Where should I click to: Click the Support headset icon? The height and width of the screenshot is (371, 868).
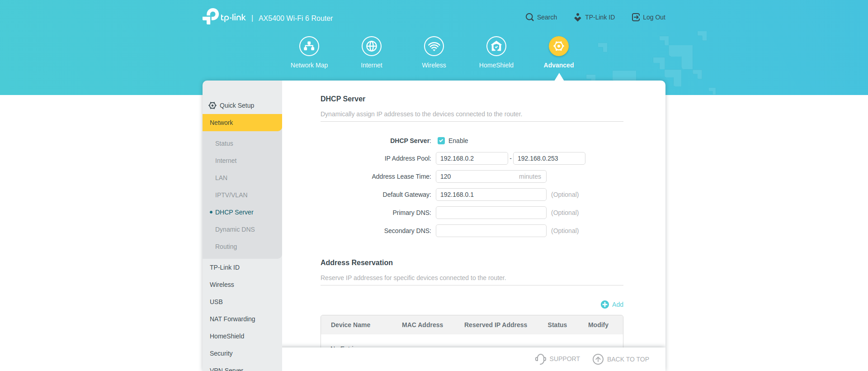click(540, 359)
